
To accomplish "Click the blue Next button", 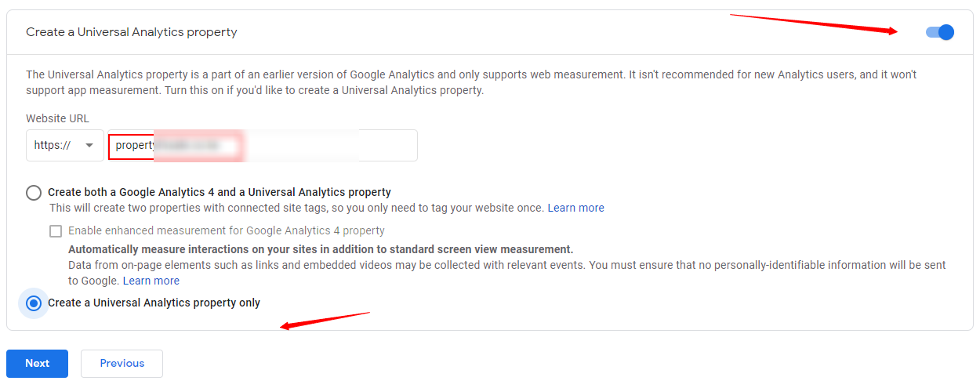I will 37,364.
